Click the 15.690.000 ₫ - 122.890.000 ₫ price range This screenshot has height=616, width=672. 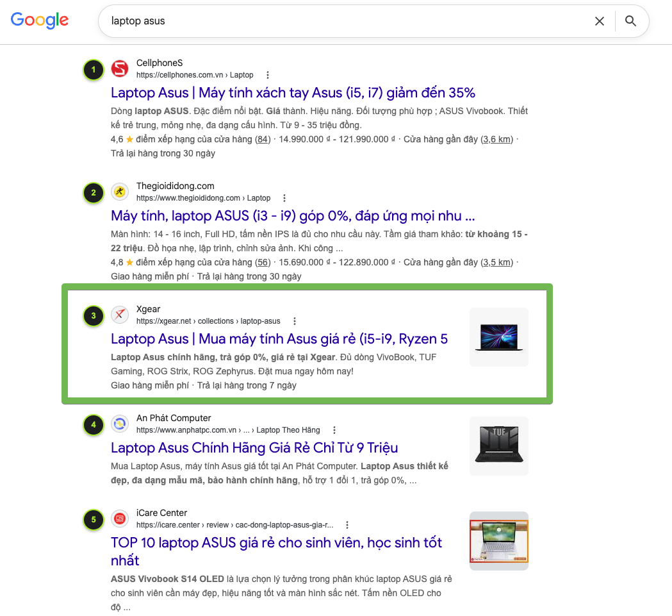338,263
